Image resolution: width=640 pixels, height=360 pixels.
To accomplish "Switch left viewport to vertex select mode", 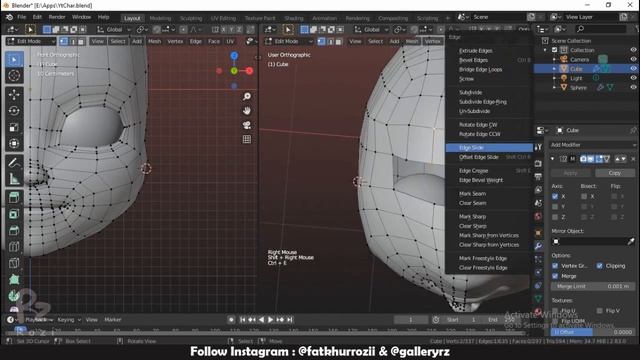I will (x=64, y=41).
